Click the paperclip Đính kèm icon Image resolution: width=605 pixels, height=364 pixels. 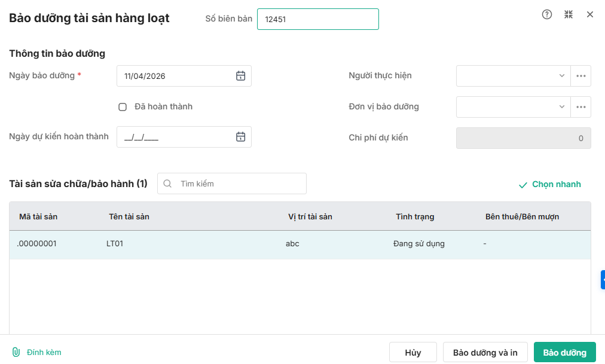tap(16, 352)
